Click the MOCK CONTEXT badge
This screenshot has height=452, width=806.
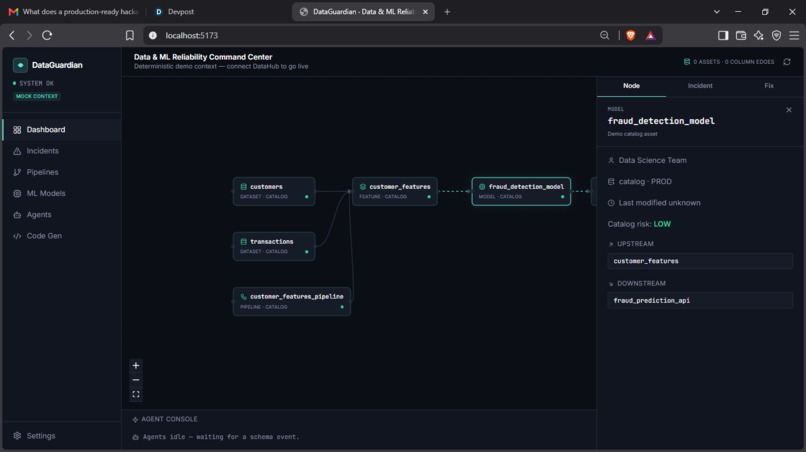click(x=37, y=96)
